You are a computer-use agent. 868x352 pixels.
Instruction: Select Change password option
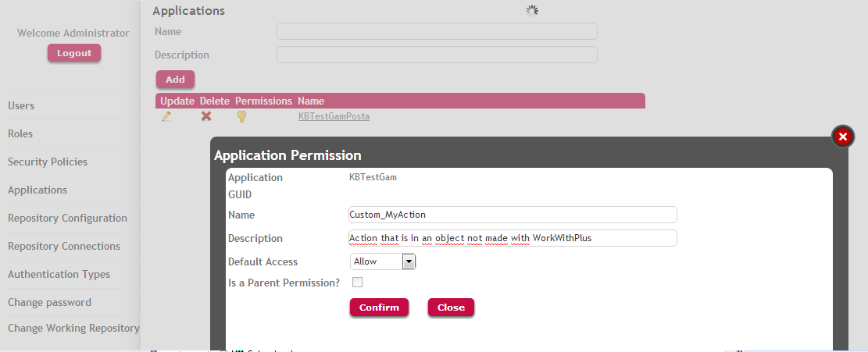pyautogui.click(x=49, y=302)
